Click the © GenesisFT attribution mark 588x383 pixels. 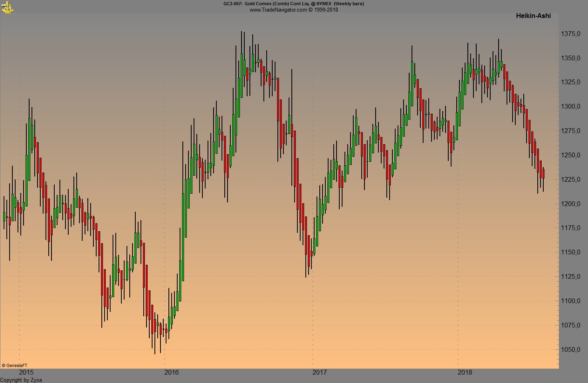pos(15,365)
